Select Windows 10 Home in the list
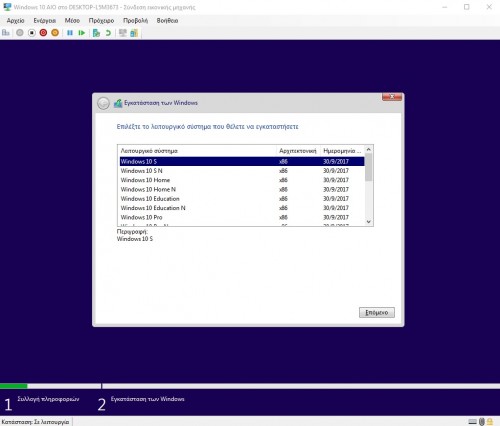 click(242, 180)
